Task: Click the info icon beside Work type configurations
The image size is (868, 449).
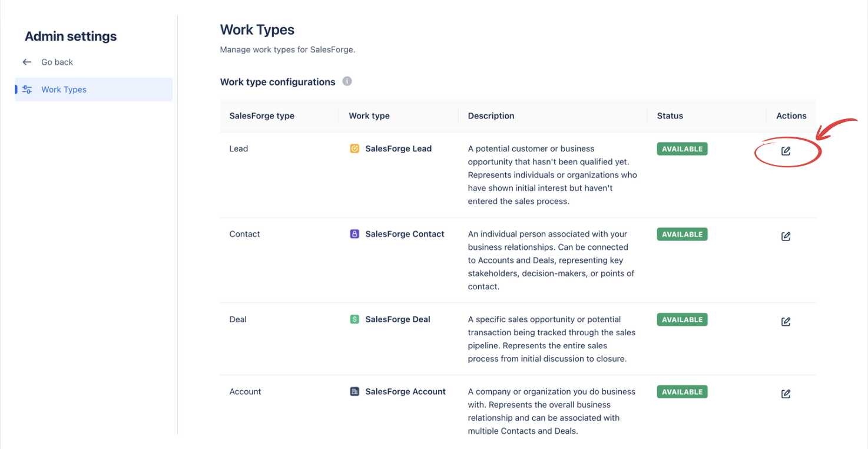Action: click(x=347, y=81)
